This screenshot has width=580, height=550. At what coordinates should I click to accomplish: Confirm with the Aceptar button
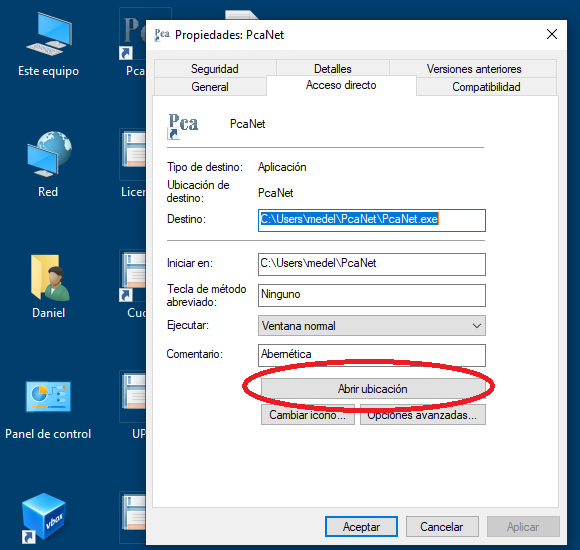[x=361, y=526]
